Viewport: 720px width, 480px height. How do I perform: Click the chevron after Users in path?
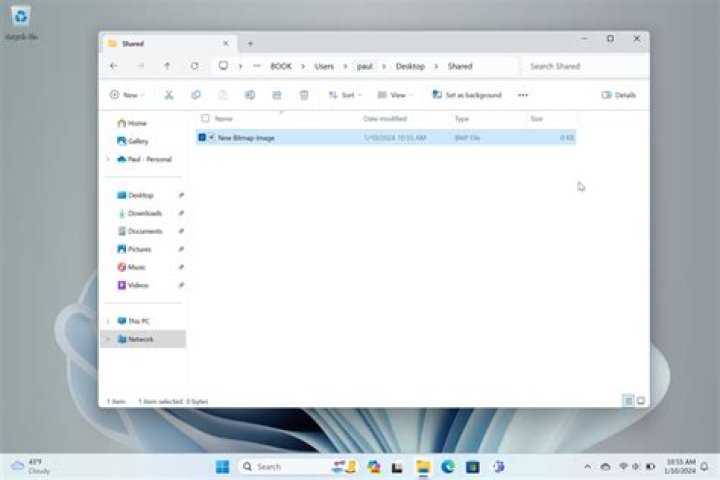point(345,66)
